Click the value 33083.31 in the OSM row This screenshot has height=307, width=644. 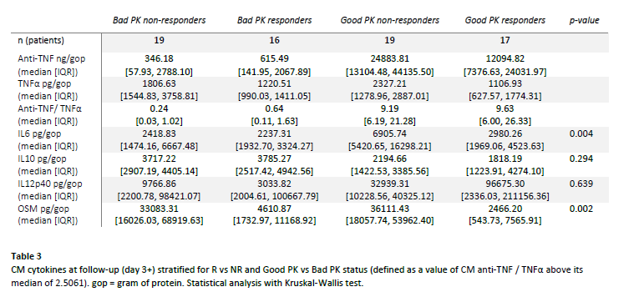(x=159, y=209)
